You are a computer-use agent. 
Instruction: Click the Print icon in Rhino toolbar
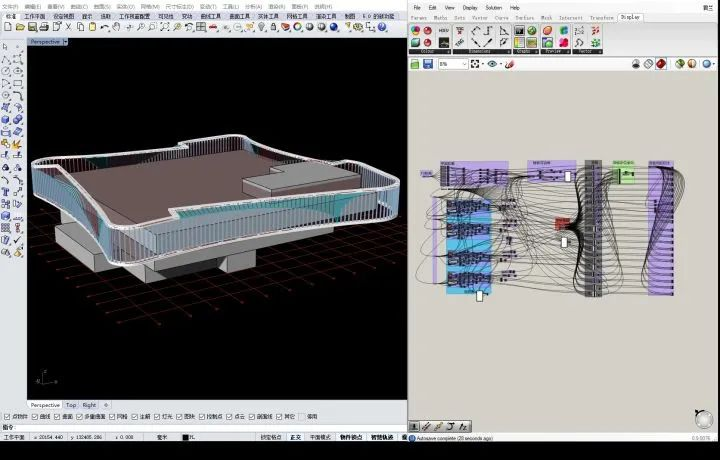[x=44, y=27]
